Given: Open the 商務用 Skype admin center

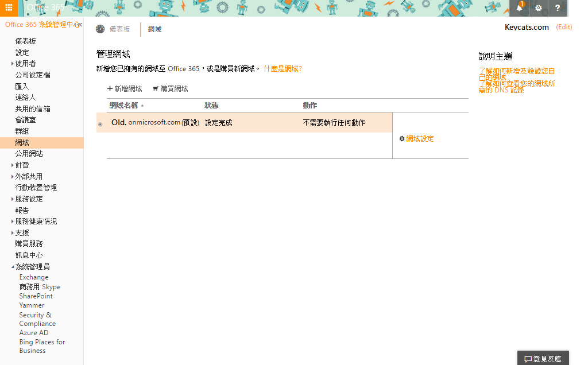Looking at the screenshot, I should point(40,287).
